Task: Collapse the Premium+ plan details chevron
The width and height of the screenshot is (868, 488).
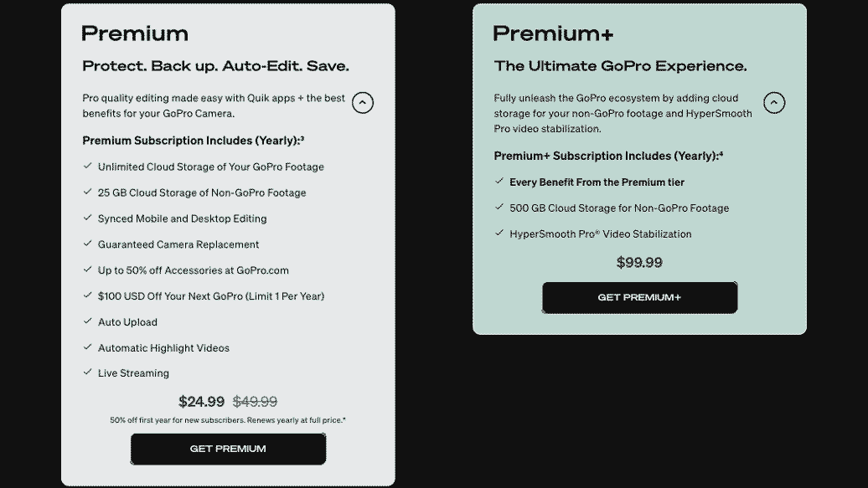Action: tap(774, 103)
